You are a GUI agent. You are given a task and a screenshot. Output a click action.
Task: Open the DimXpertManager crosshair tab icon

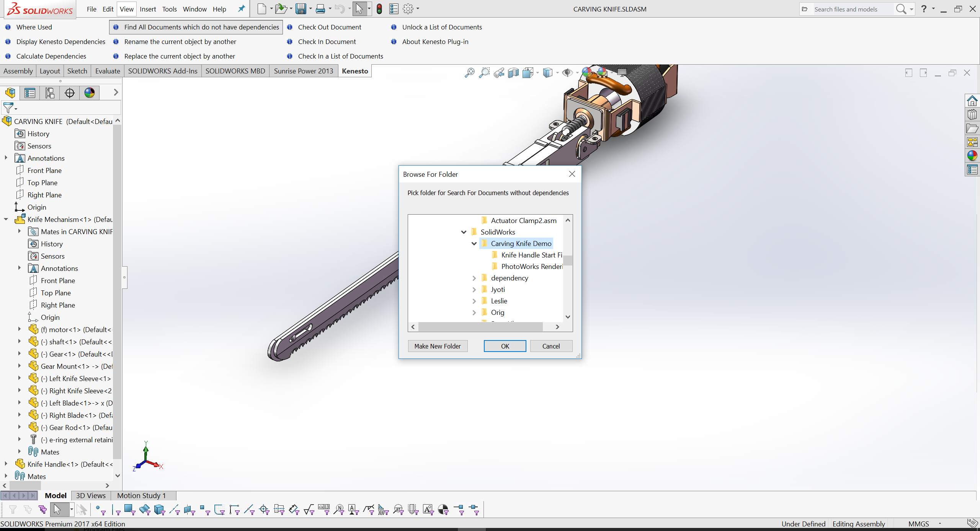pyautogui.click(x=70, y=93)
